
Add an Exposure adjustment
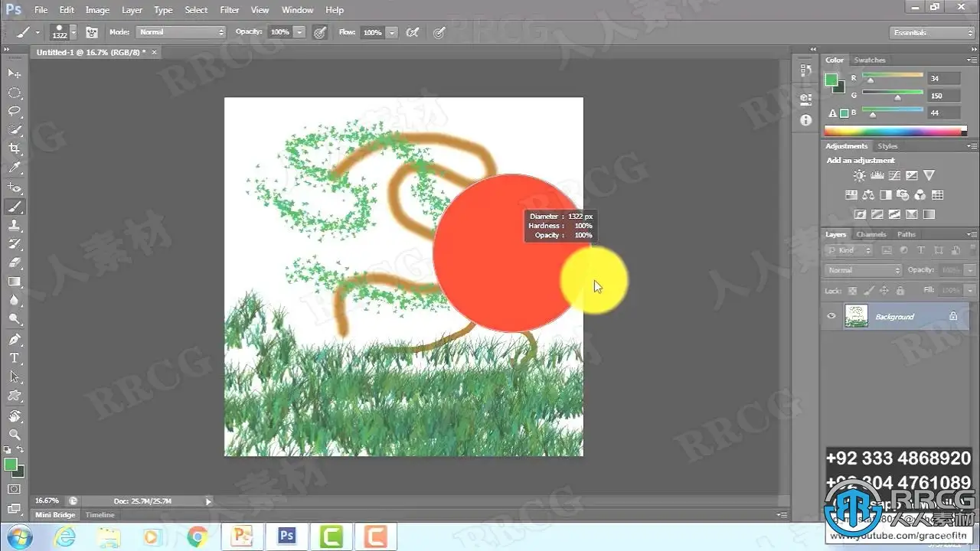(911, 176)
